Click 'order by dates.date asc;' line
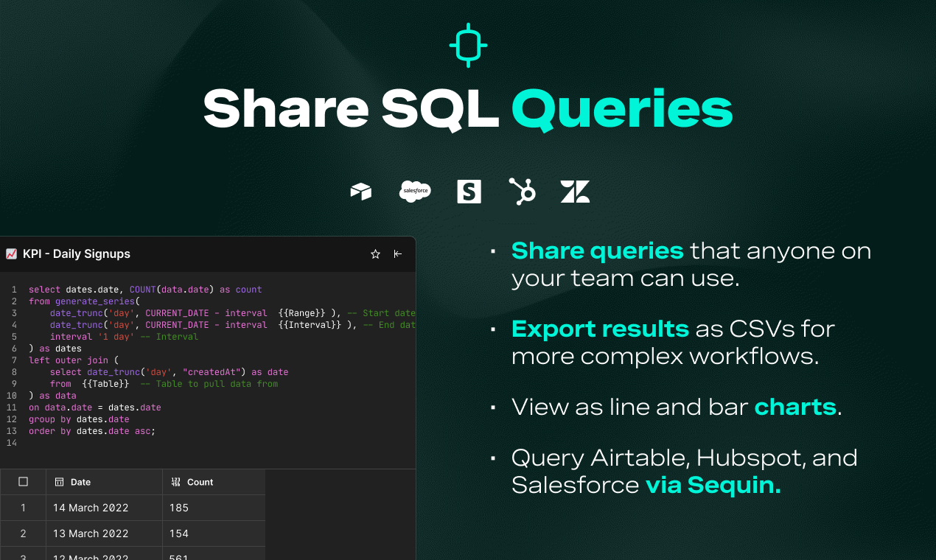The height and width of the screenshot is (560, 936). (x=92, y=431)
